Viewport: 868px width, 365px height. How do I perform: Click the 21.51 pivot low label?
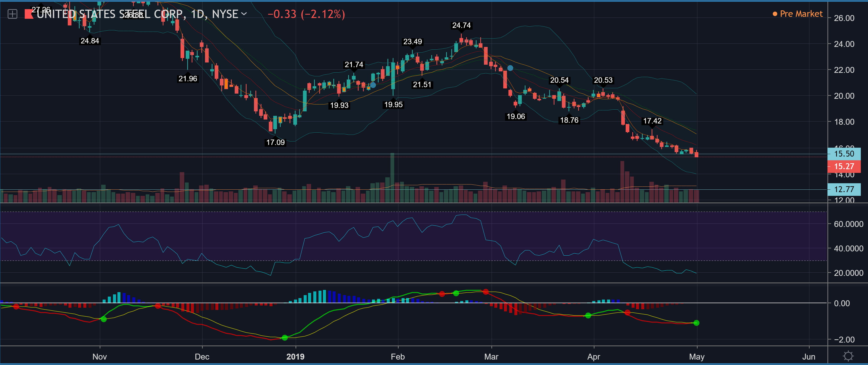[422, 85]
